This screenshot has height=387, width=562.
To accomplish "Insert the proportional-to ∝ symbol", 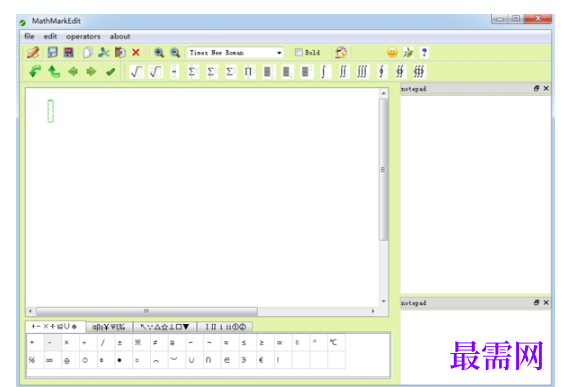I will tap(280, 343).
